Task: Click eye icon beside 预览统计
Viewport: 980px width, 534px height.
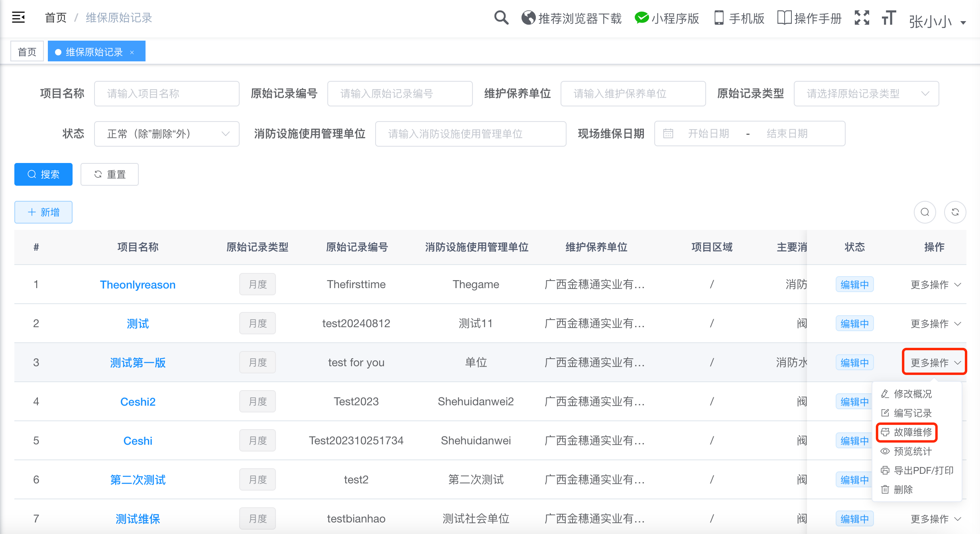Action: pyautogui.click(x=885, y=451)
